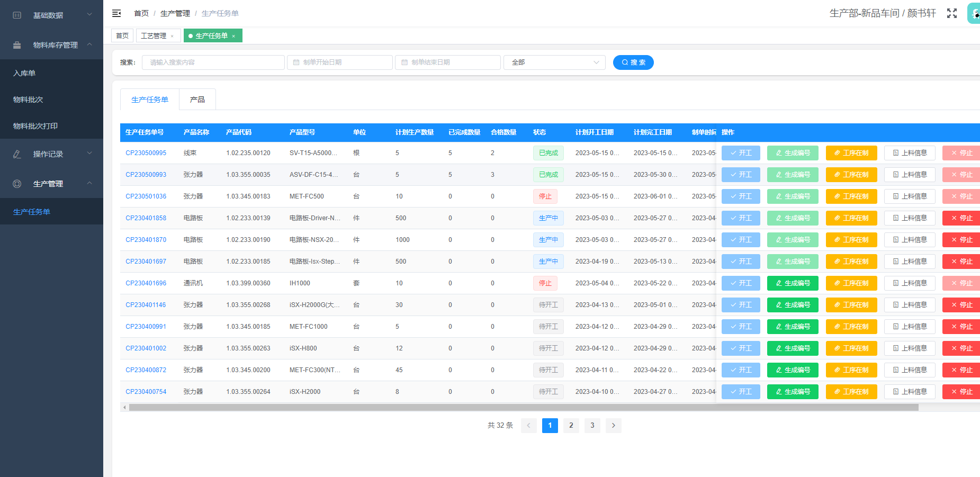Click 工序在制 for CP230400872
The width and height of the screenshot is (980, 477).
tap(851, 370)
